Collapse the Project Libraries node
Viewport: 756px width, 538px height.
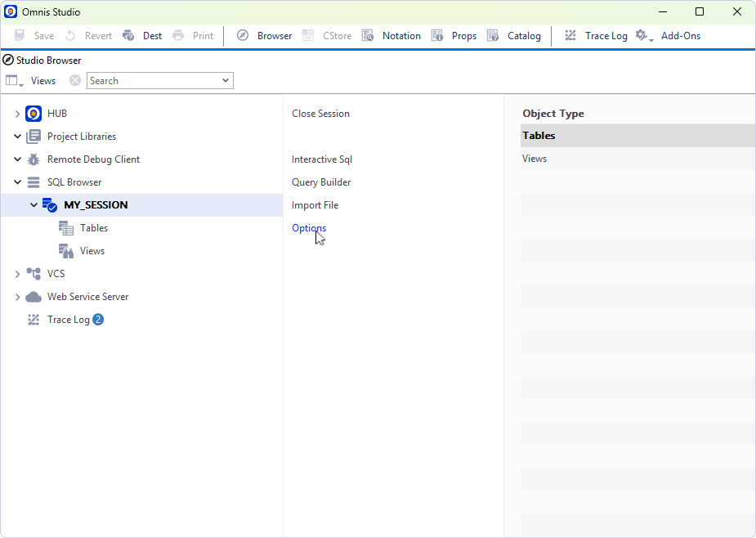pyautogui.click(x=17, y=137)
